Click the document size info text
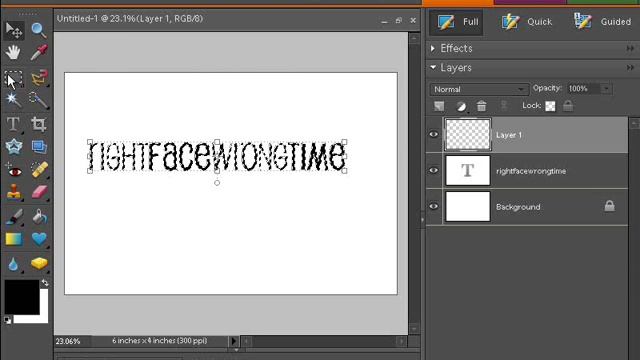The image size is (640, 360). click(x=160, y=341)
